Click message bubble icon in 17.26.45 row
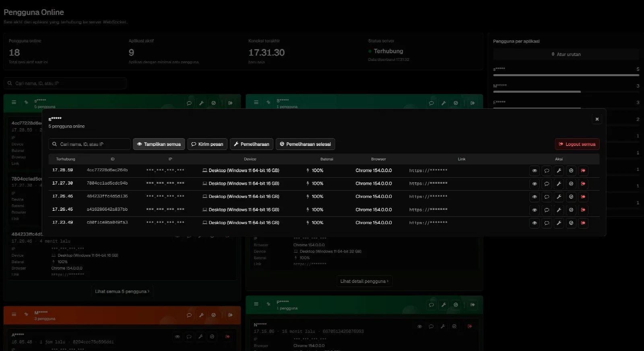The height and width of the screenshot is (351, 644). (547, 210)
